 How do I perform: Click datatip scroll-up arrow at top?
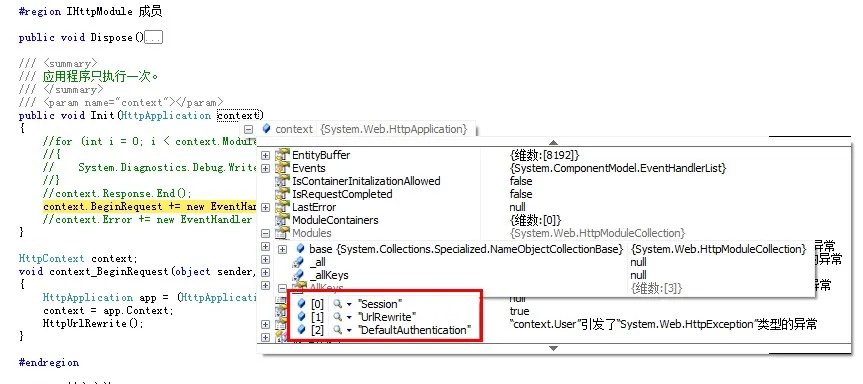[x=554, y=142]
